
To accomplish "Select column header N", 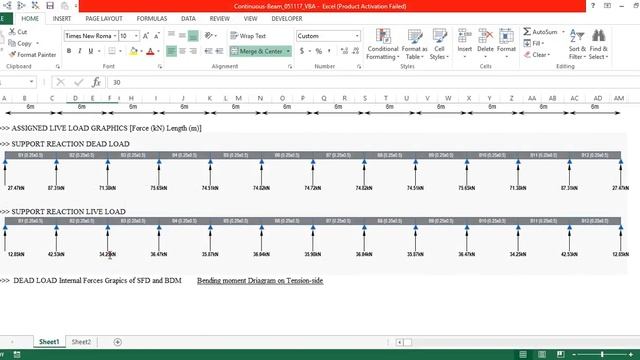I will click(x=260, y=98).
